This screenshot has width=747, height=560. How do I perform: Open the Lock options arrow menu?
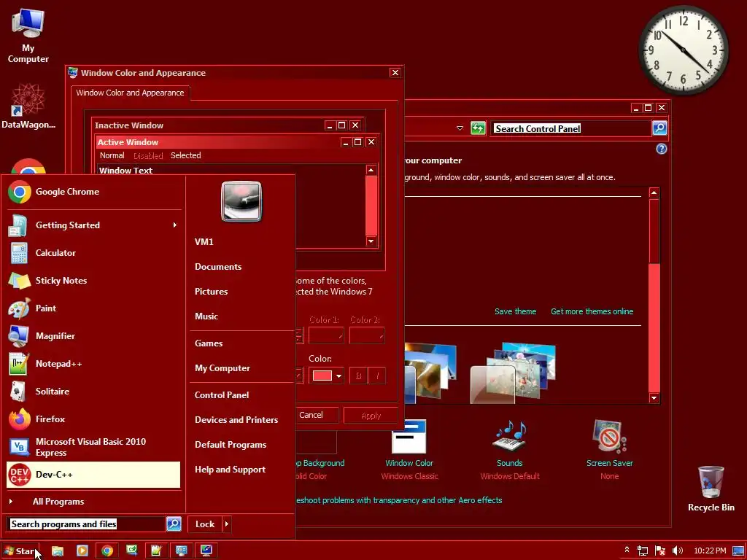click(x=227, y=524)
